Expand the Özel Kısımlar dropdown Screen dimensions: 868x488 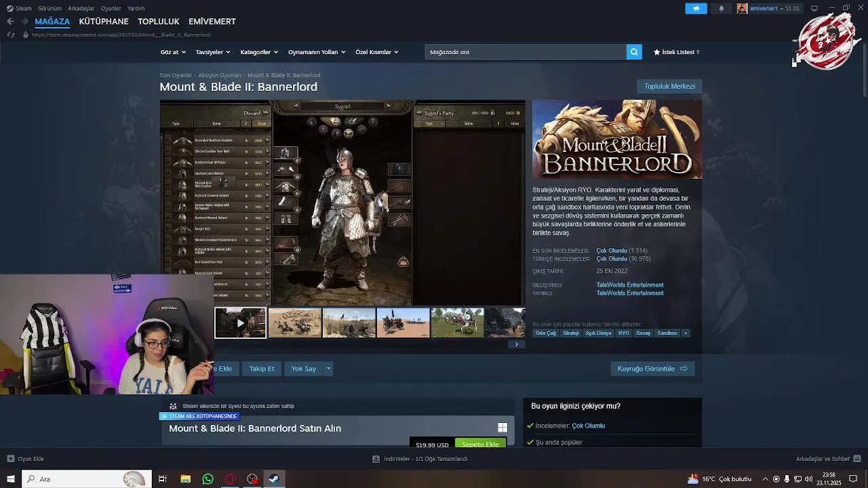377,52
